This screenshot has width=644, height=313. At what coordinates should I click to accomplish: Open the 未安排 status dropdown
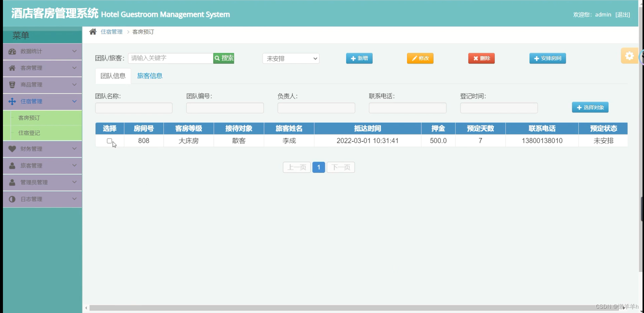point(291,58)
